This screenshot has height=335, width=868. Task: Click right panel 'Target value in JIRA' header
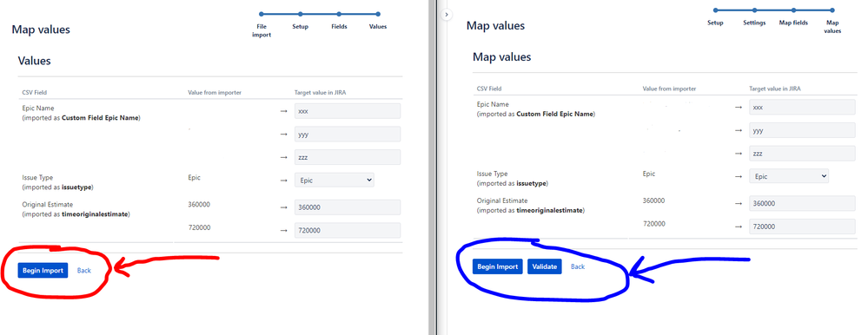point(774,89)
